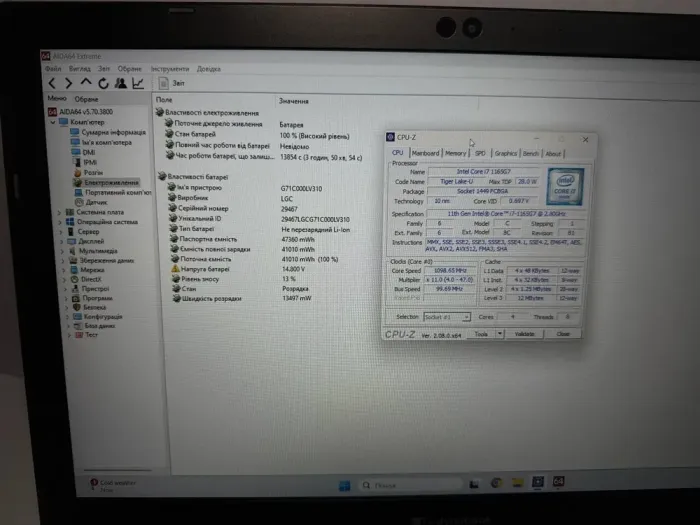Click the Up arrow toolbar icon
Screen dimensions: 700x525
(x=85, y=83)
